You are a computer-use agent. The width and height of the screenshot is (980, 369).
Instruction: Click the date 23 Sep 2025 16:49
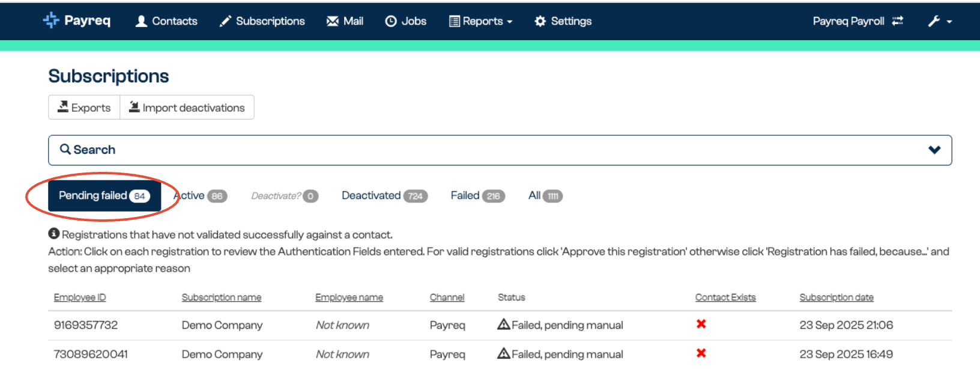(846, 355)
